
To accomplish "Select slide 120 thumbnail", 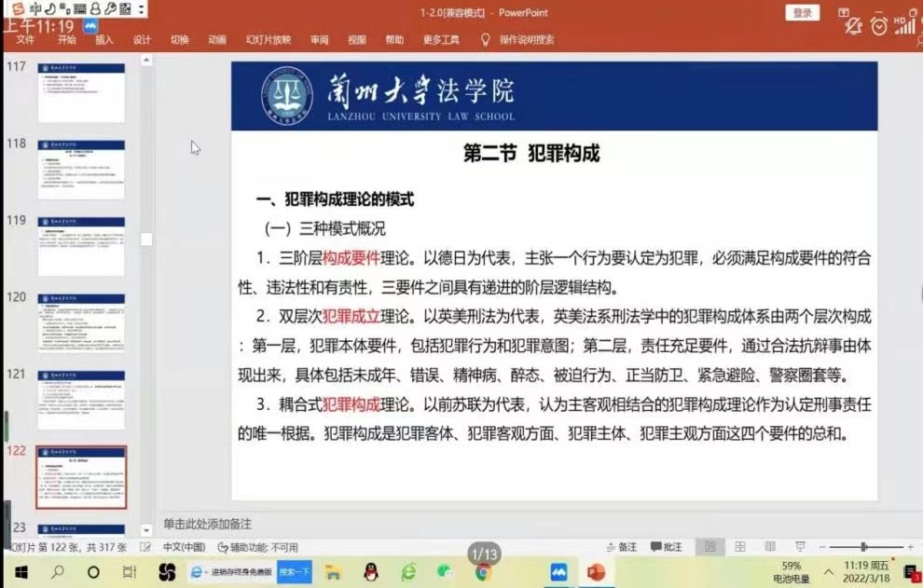I will coord(81,323).
